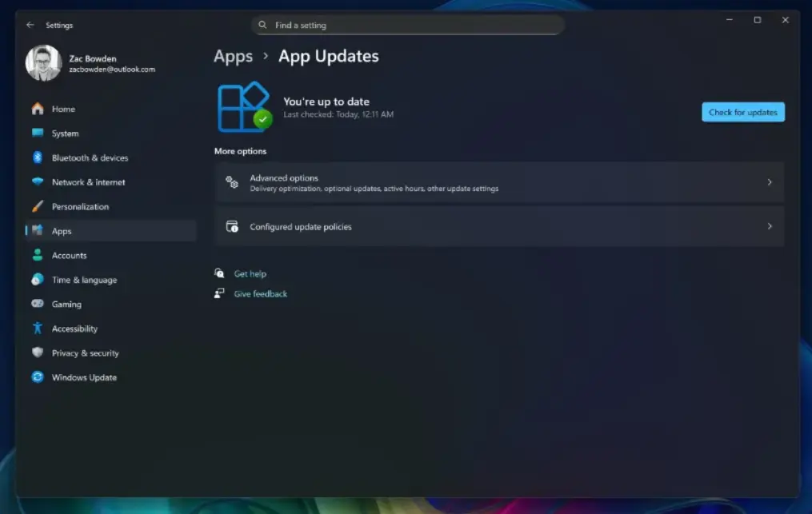Click the back arrow in title bar
The width and height of the screenshot is (812, 514).
tap(30, 25)
